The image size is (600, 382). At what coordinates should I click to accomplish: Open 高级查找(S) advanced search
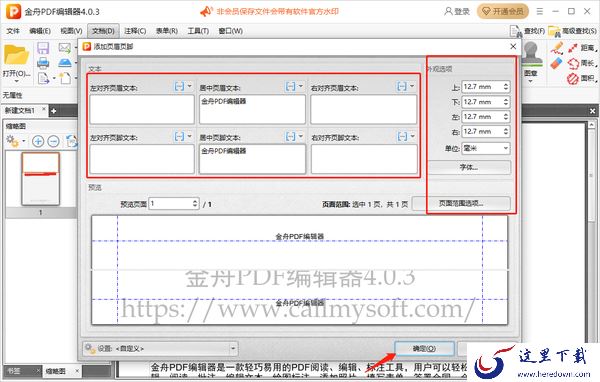tap(572, 31)
